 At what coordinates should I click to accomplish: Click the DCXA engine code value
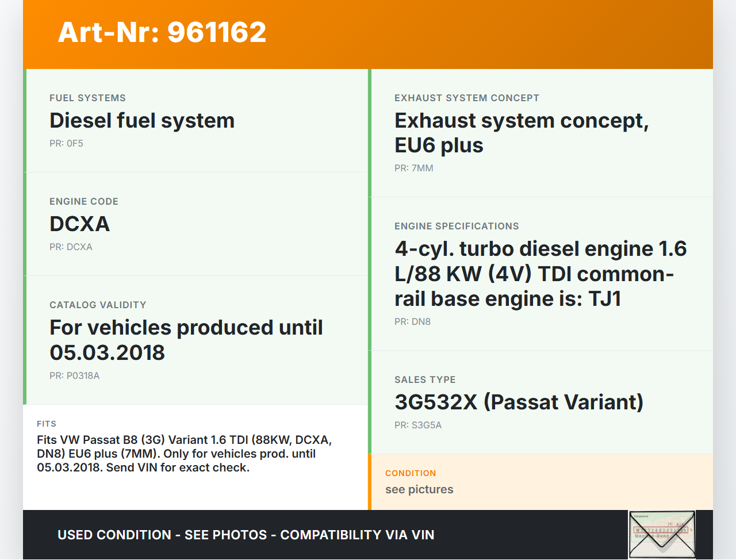[x=79, y=224]
